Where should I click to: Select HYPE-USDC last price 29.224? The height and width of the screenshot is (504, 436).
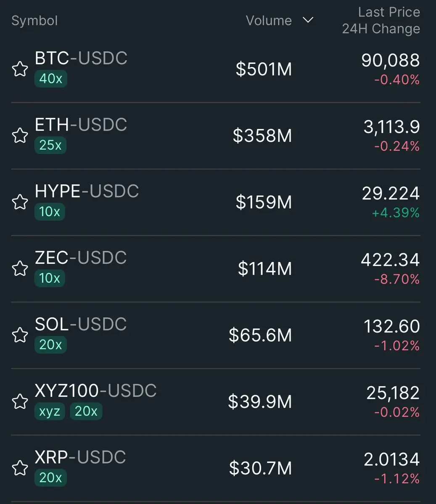(x=391, y=193)
